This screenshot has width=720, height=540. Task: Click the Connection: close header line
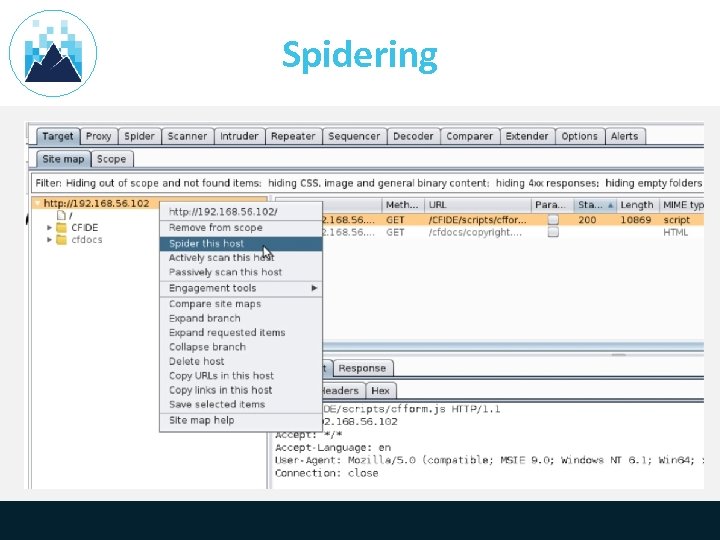[x=326, y=473]
